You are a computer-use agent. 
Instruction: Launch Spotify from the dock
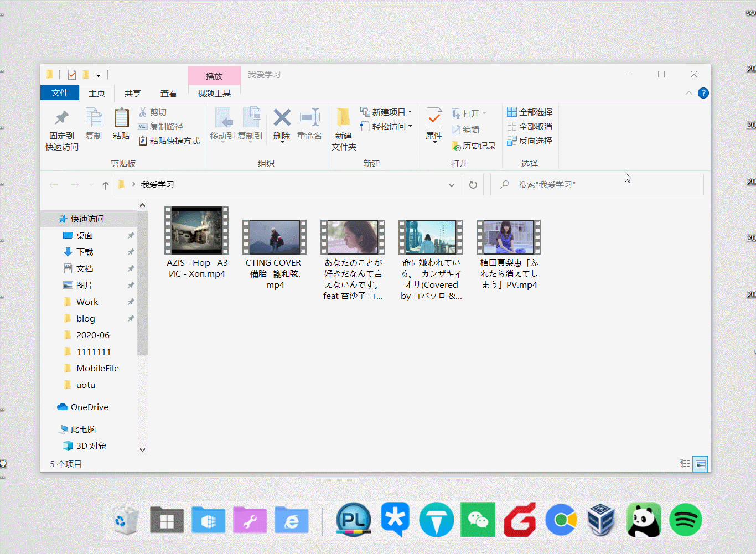coord(685,520)
